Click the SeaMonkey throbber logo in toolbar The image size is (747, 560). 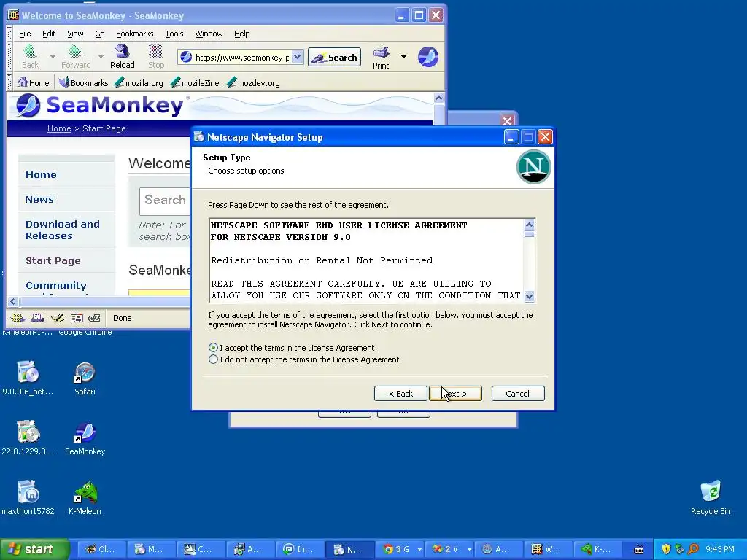pos(427,57)
